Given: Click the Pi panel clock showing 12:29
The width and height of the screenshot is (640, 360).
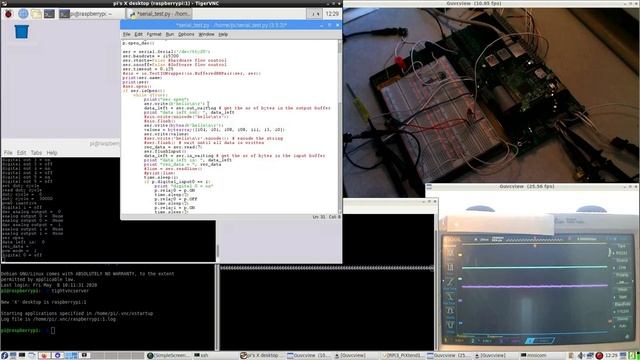Looking at the screenshot, I should [332, 14].
